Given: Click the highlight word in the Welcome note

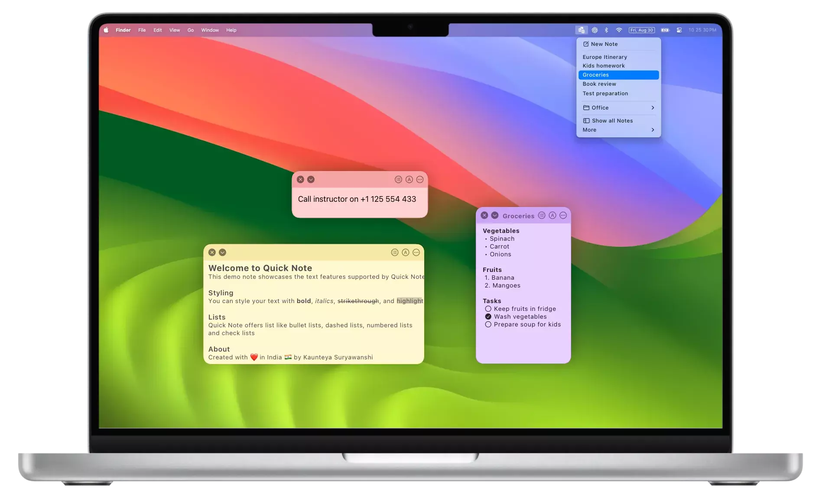Looking at the screenshot, I should [x=410, y=301].
